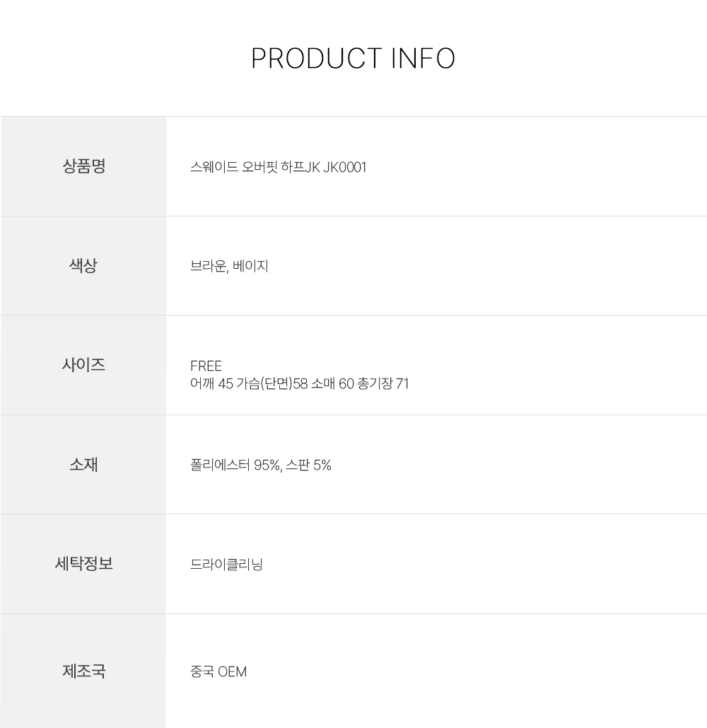
Task: Click the 어깨 45 measurement
Action: pos(211,384)
